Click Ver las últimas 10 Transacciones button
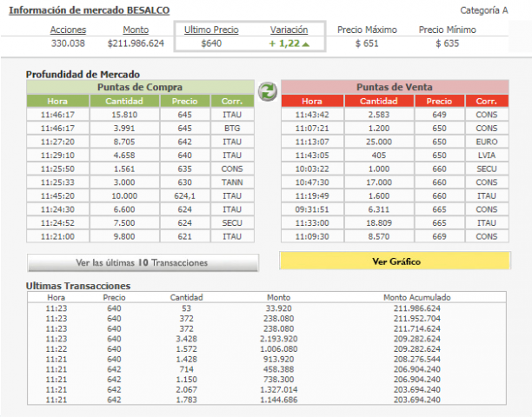Image resolution: width=532 pixels, height=417 pixels. [x=143, y=262]
